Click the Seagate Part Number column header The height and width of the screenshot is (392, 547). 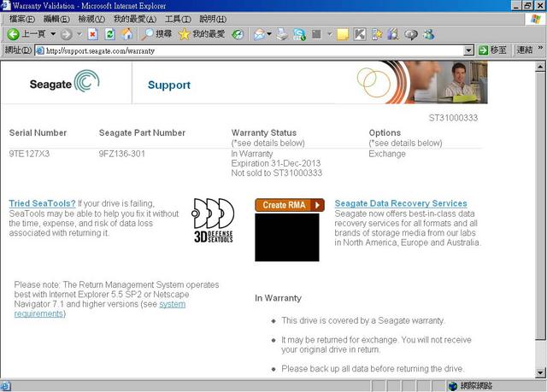point(142,132)
